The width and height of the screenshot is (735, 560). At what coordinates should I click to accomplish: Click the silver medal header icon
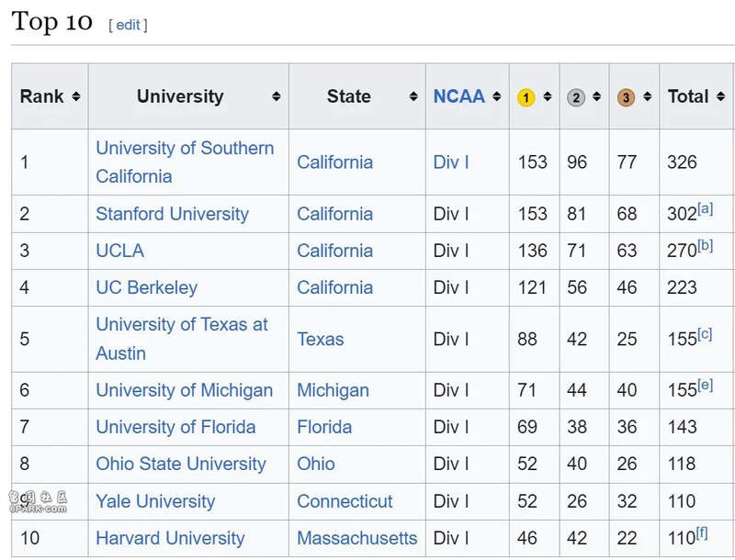[x=576, y=97]
